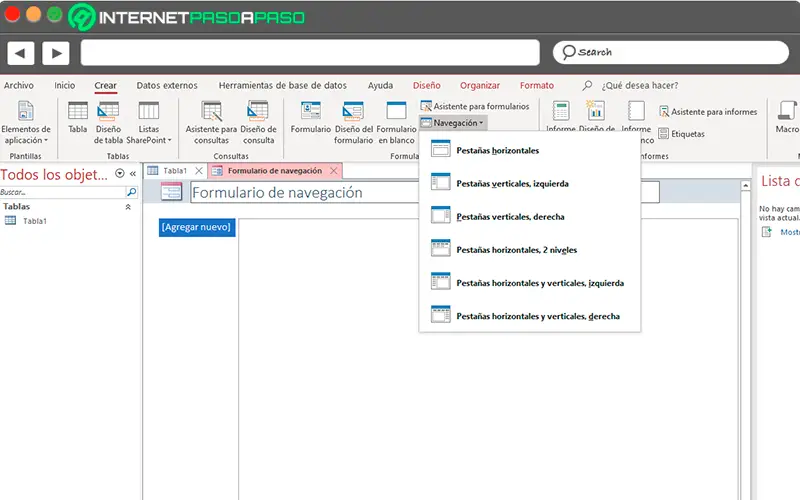Choose Pestañas verticales, derecha

(x=530, y=216)
